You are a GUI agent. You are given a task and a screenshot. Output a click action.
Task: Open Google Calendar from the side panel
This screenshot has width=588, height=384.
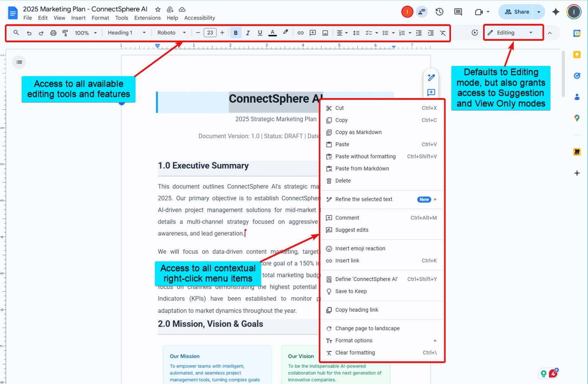[577, 33]
